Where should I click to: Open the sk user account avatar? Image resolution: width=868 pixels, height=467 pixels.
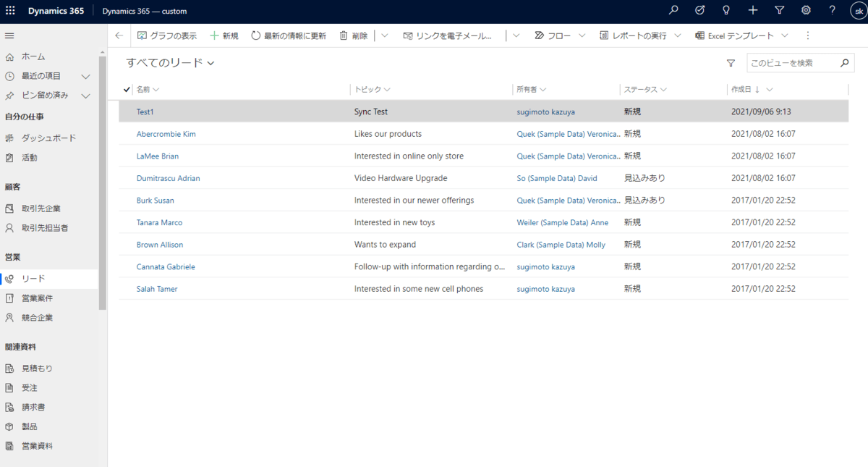[858, 10]
